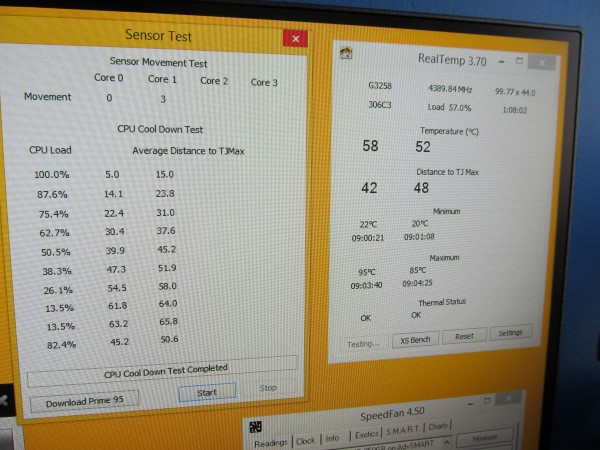
Task: Click the Download Prime 95 button
Action: tap(85, 401)
